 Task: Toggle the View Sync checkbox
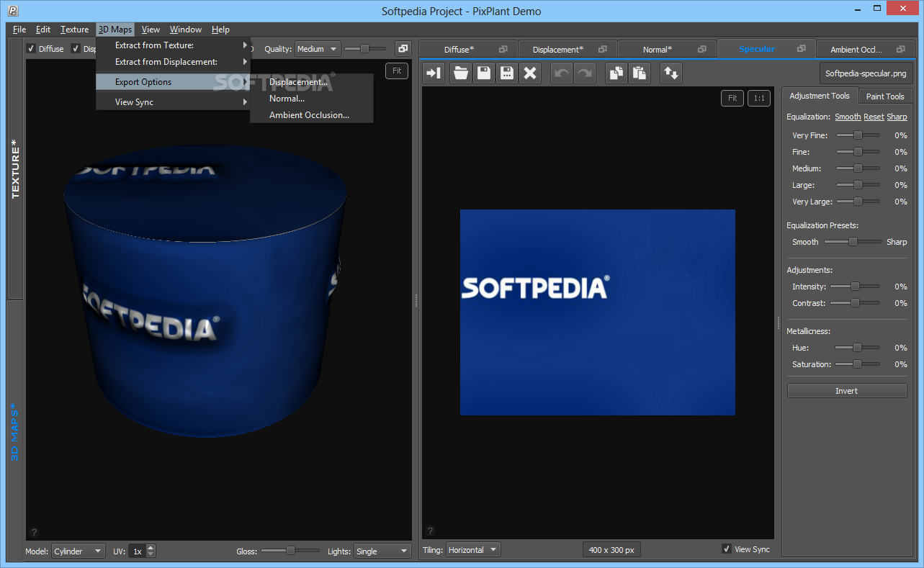tap(727, 549)
